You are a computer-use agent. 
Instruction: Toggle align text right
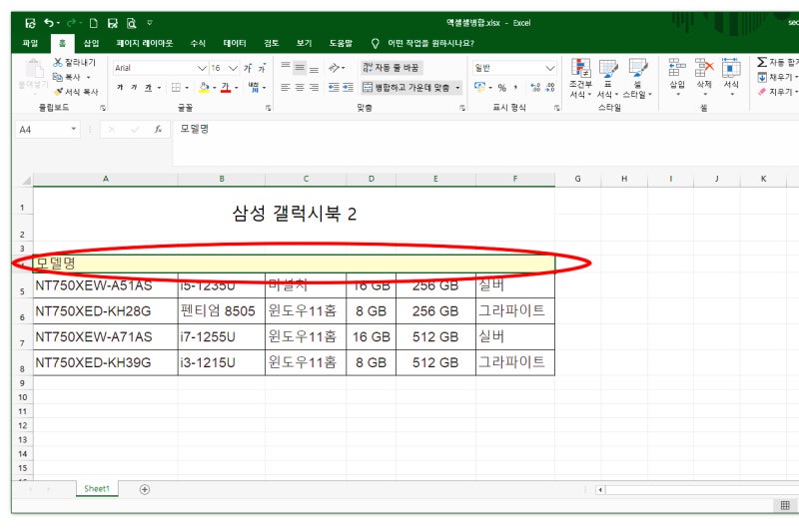[314, 88]
